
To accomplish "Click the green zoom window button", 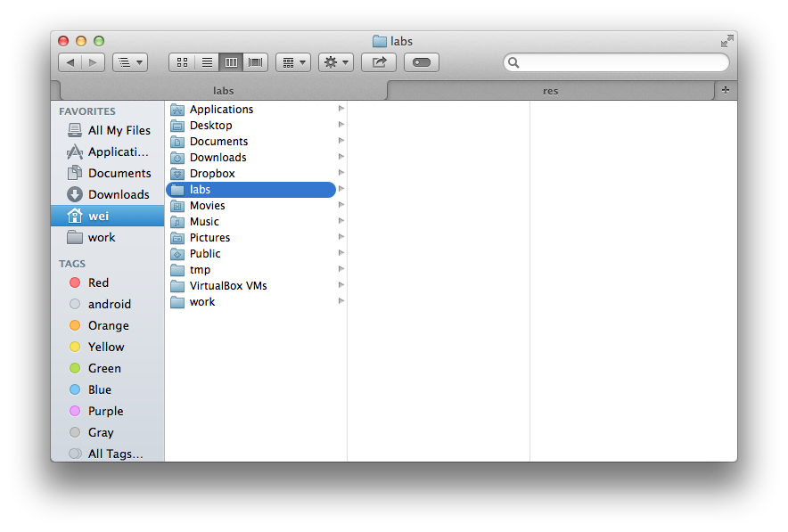I will (x=99, y=41).
